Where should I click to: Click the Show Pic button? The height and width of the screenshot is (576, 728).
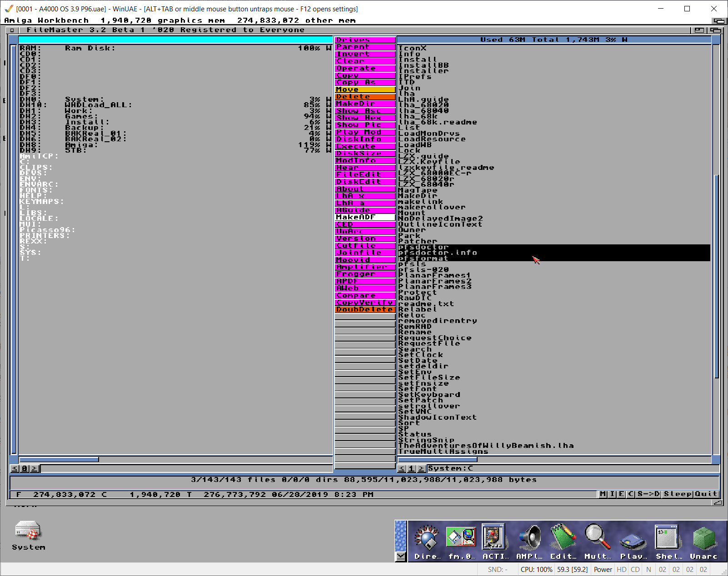(365, 125)
